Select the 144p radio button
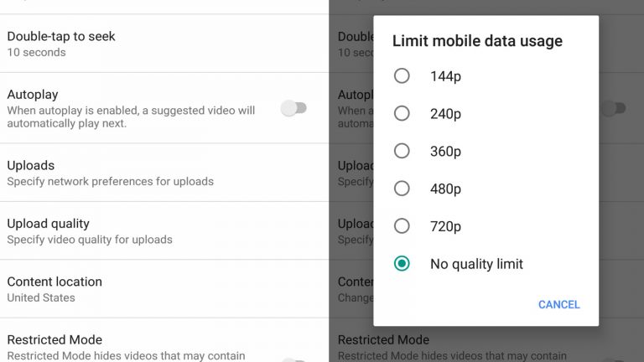The height and width of the screenshot is (362, 644). pyautogui.click(x=402, y=76)
